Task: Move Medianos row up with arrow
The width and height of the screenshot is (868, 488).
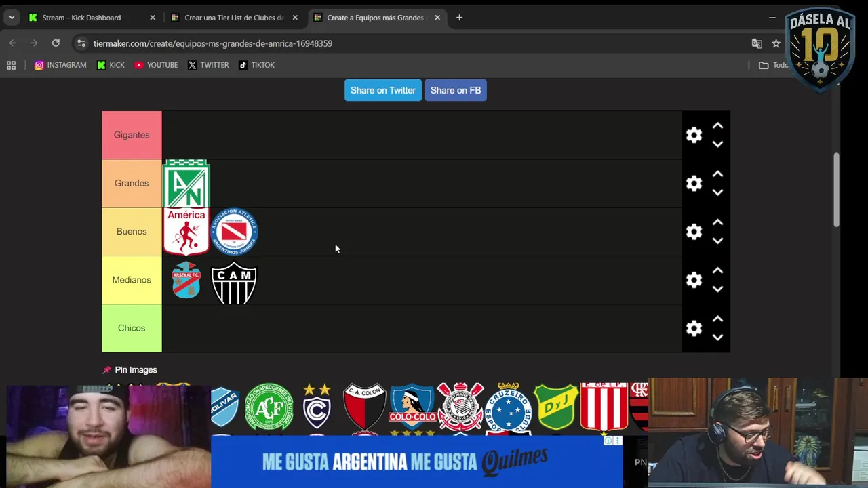Action: coord(717,271)
